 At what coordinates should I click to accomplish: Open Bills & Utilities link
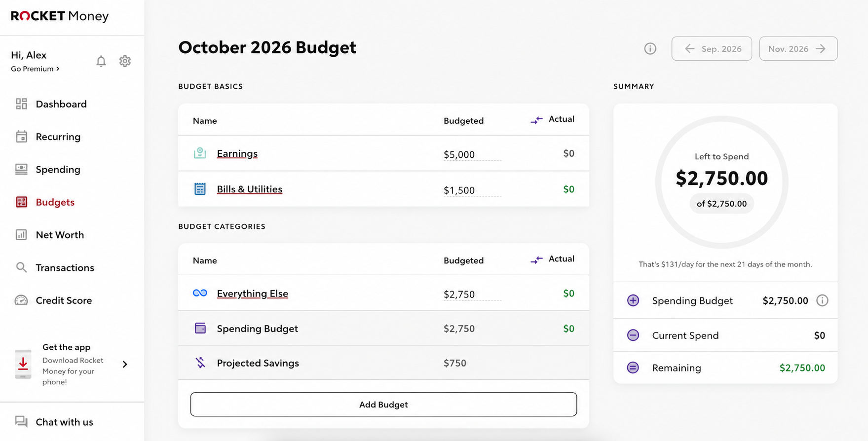pyautogui.click(x=250, y=189)
